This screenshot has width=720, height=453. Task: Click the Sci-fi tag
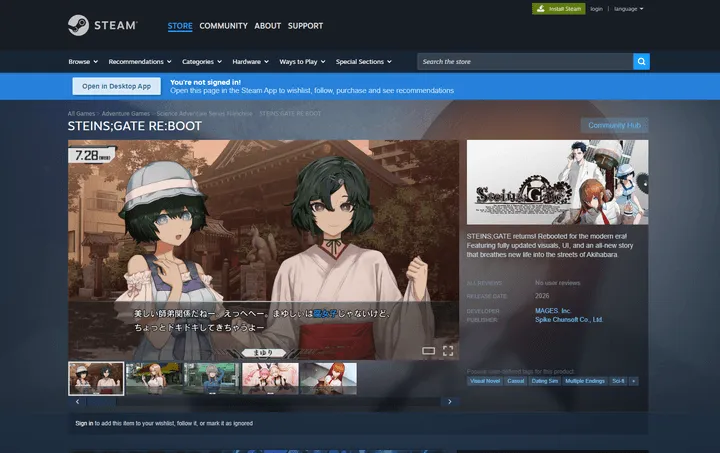point(618,381)
